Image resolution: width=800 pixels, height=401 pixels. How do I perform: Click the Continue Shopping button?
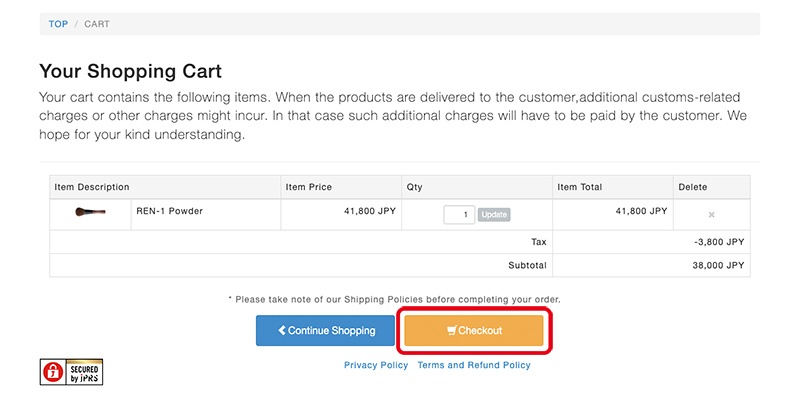click(x=325, y=331)
